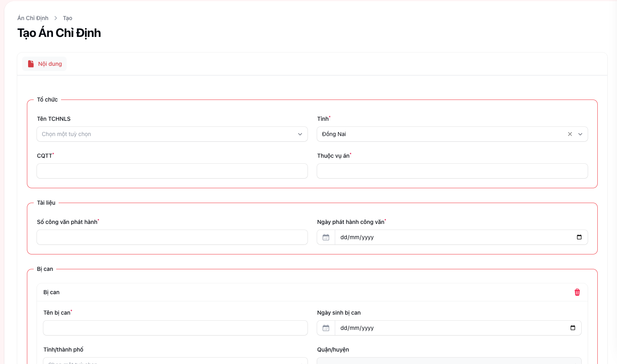The image size is (617, 364).
Task: Expand the Tỉnh dropdown chevron
Action: pos(580,134)
